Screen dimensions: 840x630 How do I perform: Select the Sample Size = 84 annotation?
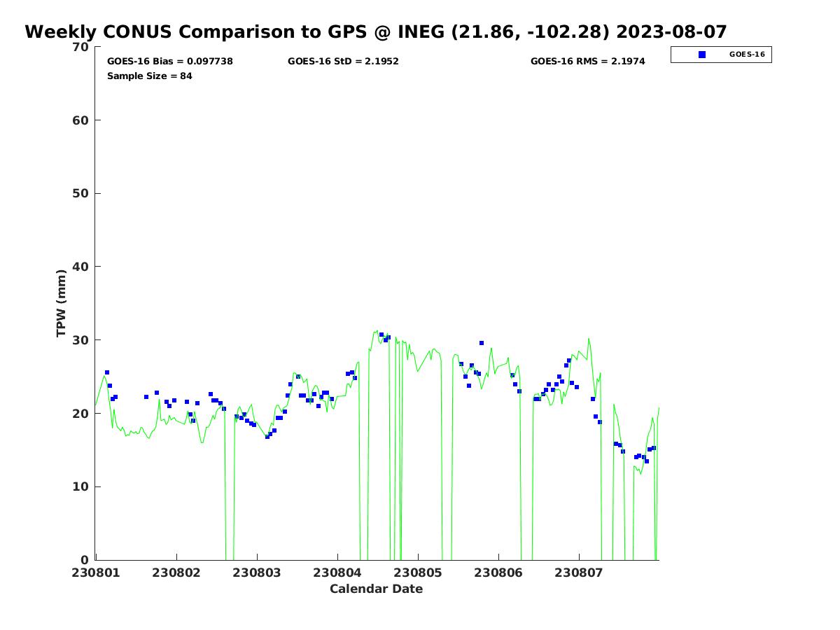(149, 76)
